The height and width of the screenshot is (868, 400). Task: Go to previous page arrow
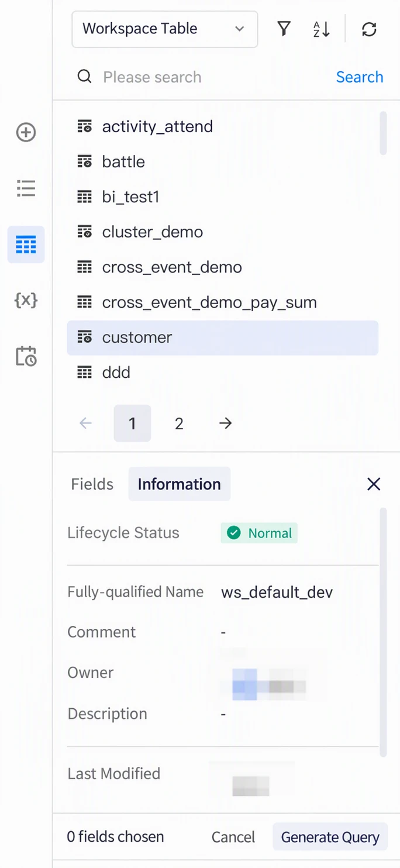[x=85, y=423]
